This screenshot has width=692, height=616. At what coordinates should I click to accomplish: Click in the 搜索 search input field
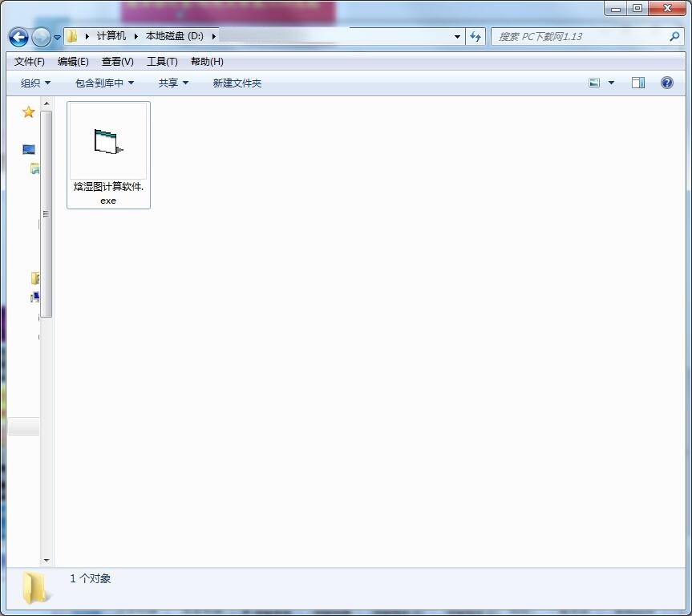tap(577, 37)
